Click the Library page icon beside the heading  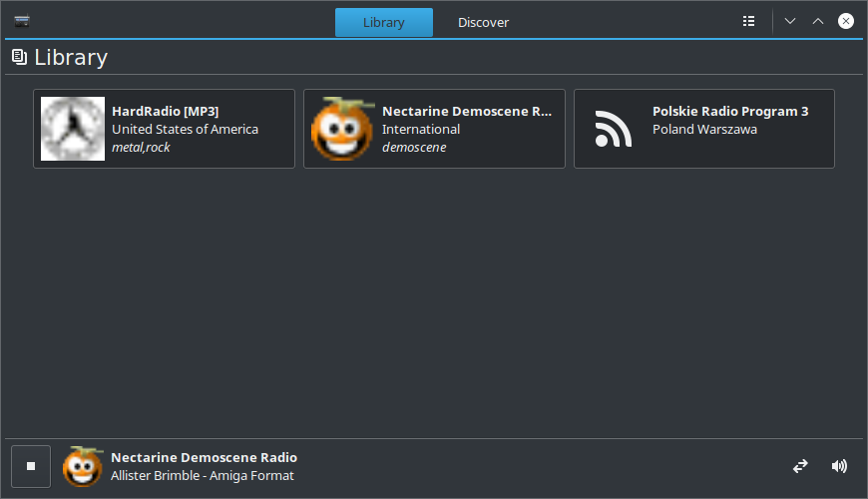(x=19, y=57)
